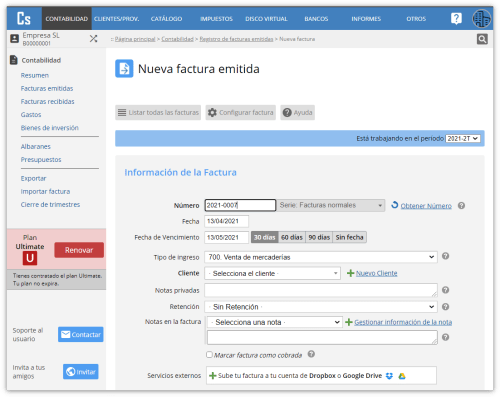Image resolution: width=500 pixels, height=397 pixels.
Task: Click Gestionar información de la nota link
Action: pos(403,322)
